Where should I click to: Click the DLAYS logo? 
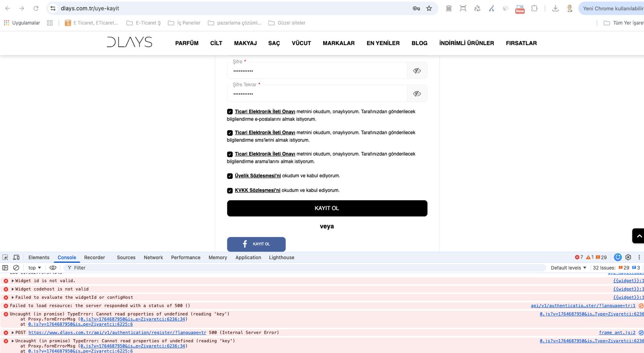click(x=129, y=42)
